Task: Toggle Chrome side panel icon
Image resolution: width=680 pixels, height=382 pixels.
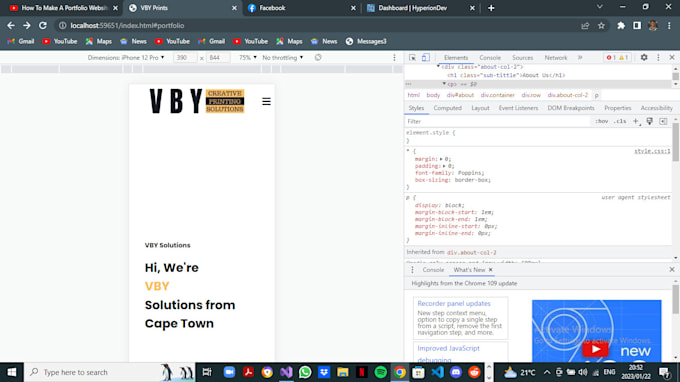Action: pyautogui.click(x=637, y=26)
